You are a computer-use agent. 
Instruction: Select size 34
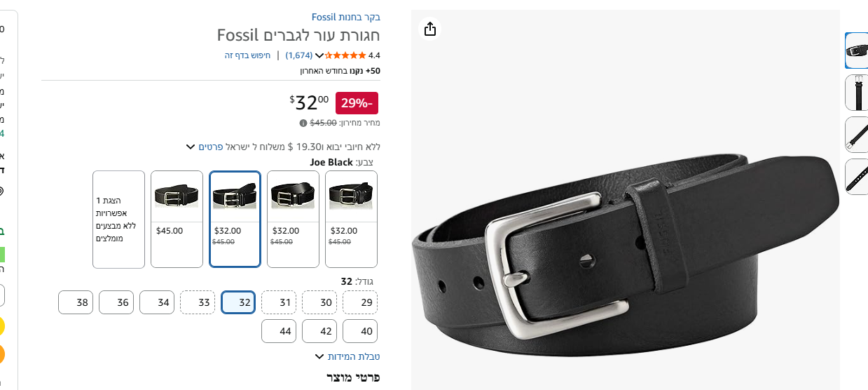click(157, 302)
